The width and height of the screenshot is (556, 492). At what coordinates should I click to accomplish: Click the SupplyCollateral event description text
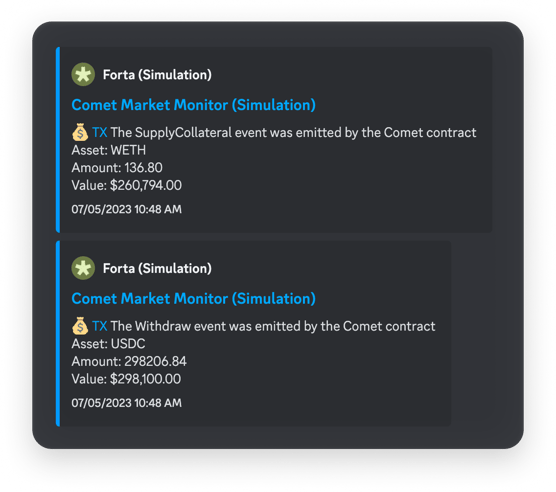(293, 133)
